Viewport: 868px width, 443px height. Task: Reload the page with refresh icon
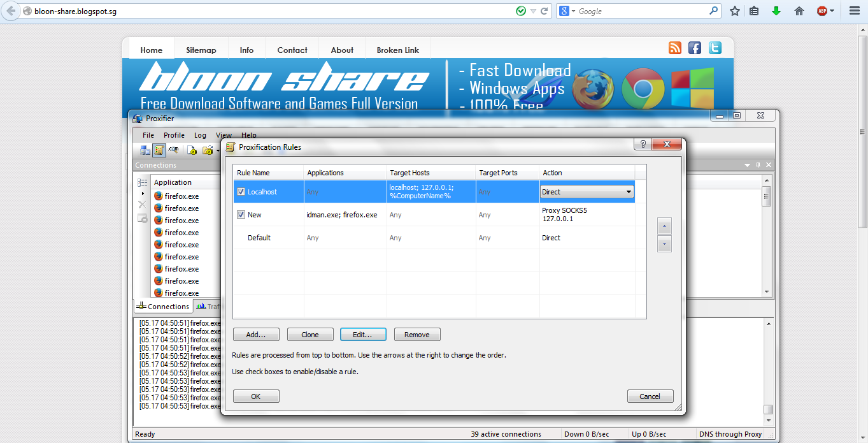[x=544, y=11]
